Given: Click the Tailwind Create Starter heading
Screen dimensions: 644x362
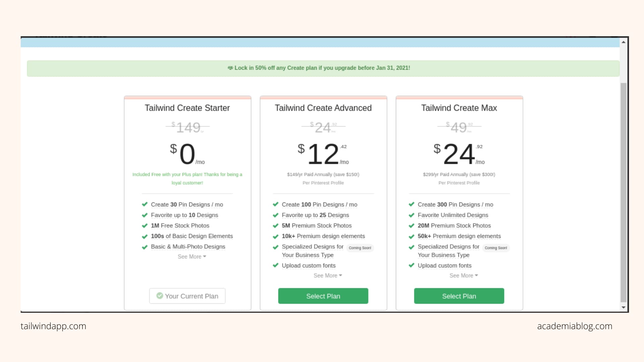Looking at the screenshot, I should coord(187,108).
